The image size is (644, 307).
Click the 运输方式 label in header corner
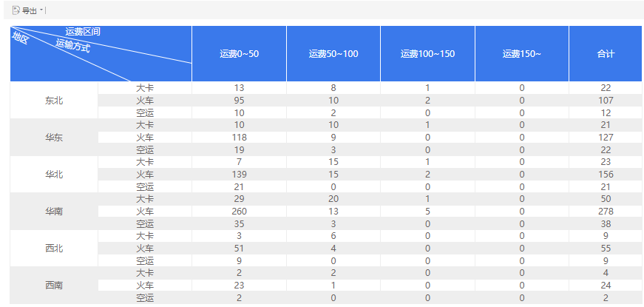coord(72,46)
